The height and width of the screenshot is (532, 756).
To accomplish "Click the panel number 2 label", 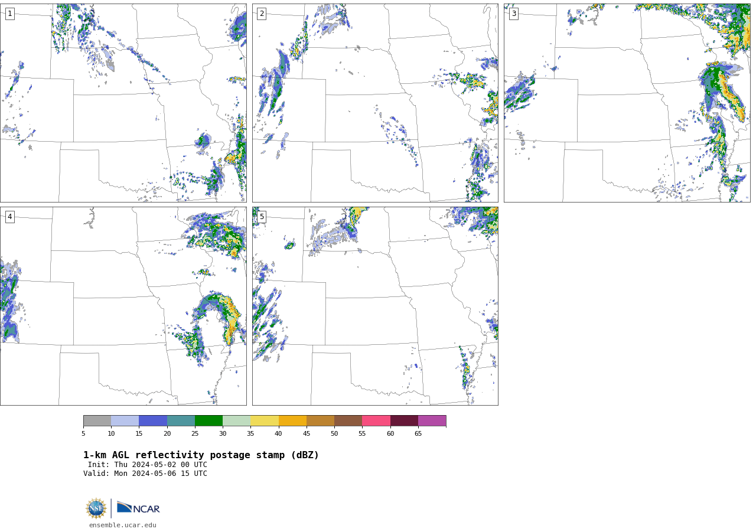I will coord(262,14).
